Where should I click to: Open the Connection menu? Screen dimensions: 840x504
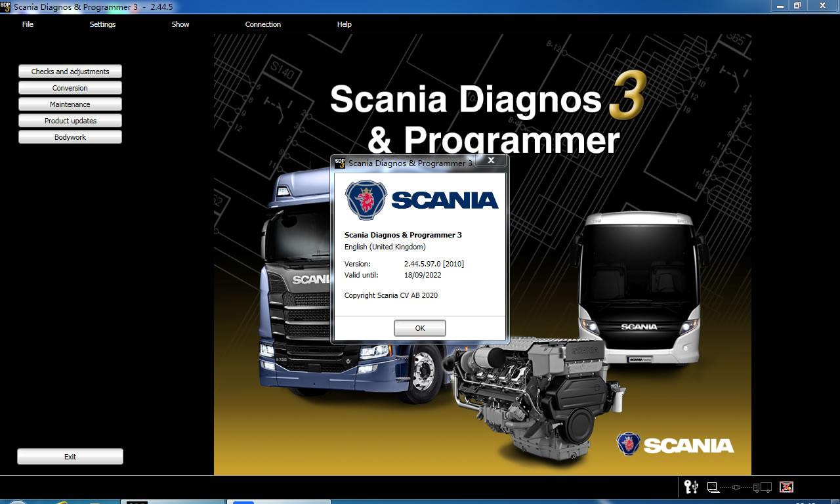pyautogui.click(x=262, y=24)
